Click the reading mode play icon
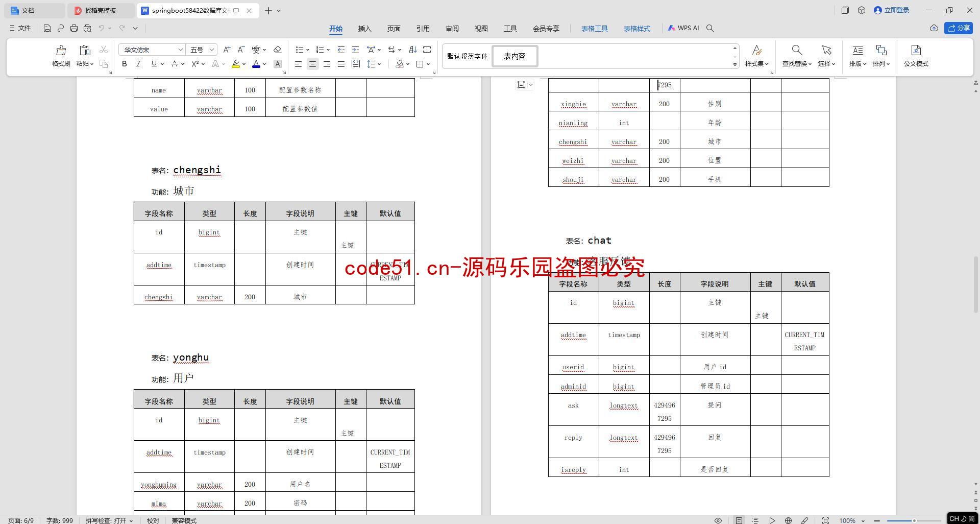Screen dimensions: 980x524 click(772, 520)
